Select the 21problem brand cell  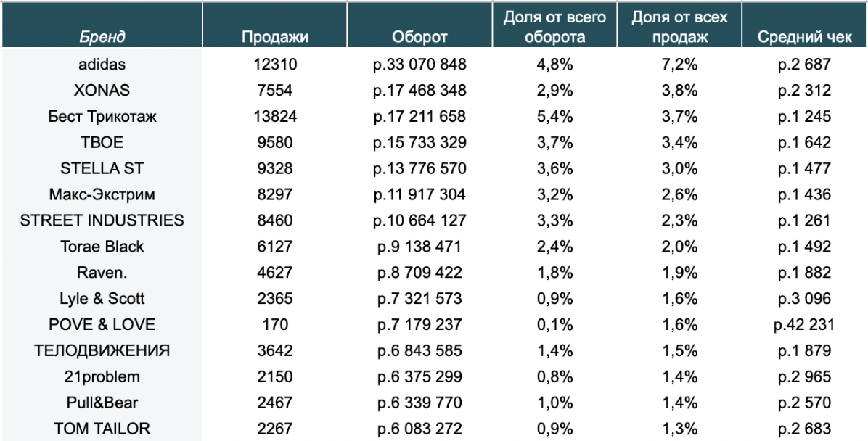(102, 376)
